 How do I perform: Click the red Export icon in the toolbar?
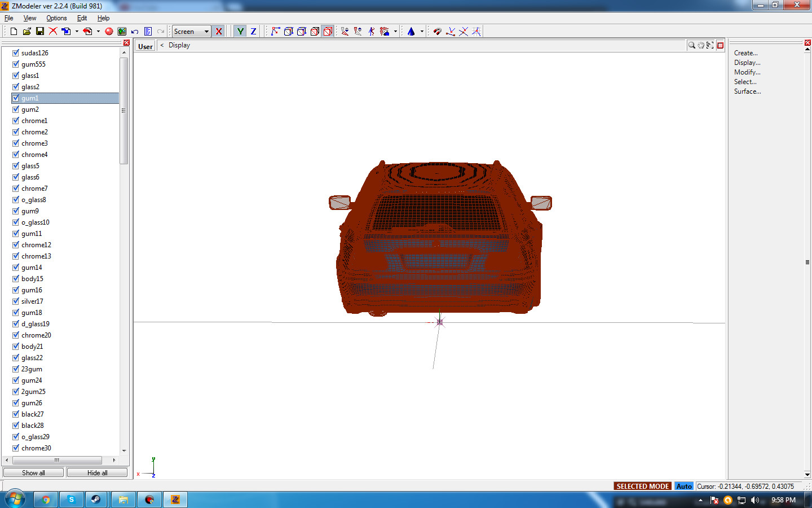87,32
